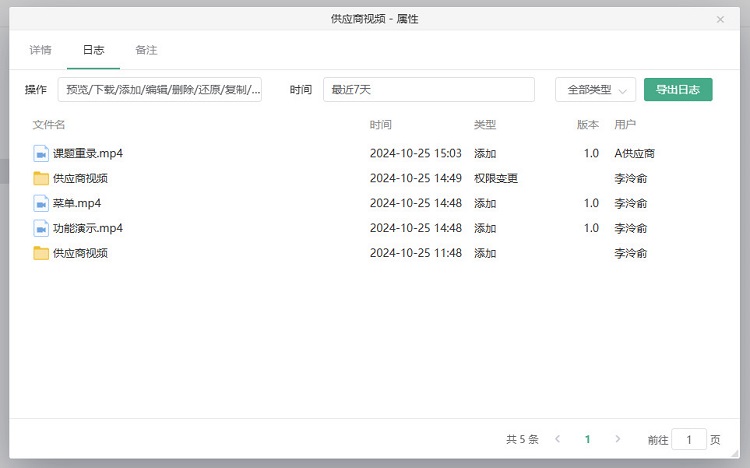Click the 时间 column header
The height and width of the screenshot is (468, 750).
point(380,125)
